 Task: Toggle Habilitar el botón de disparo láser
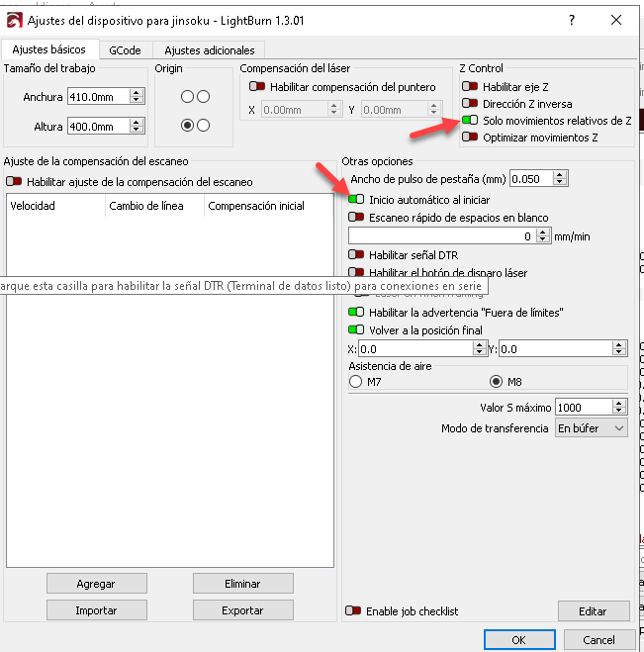(356, 272)
